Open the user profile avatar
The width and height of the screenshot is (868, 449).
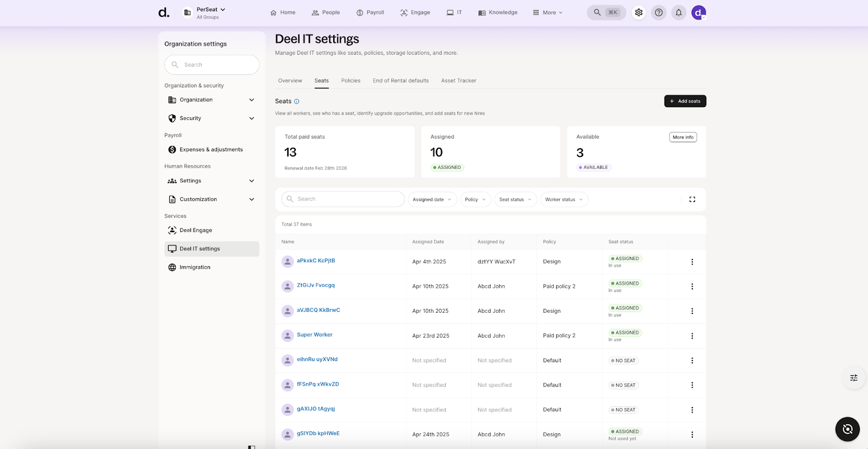699,12
